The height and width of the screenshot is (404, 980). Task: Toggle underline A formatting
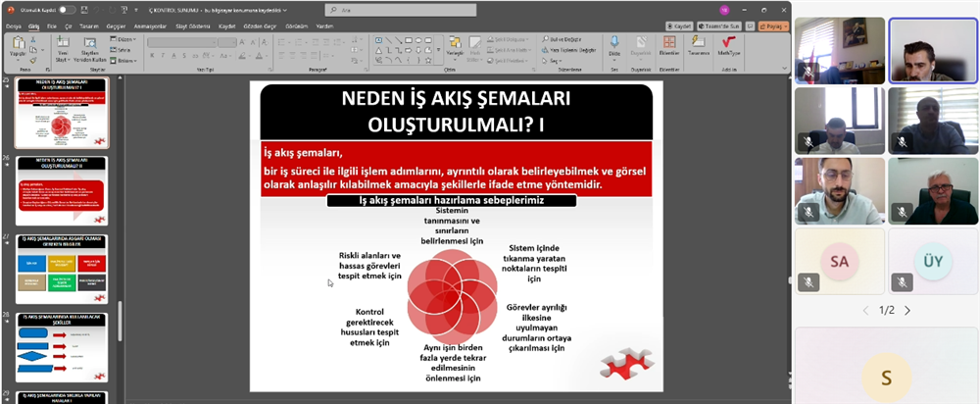[172, 55]
